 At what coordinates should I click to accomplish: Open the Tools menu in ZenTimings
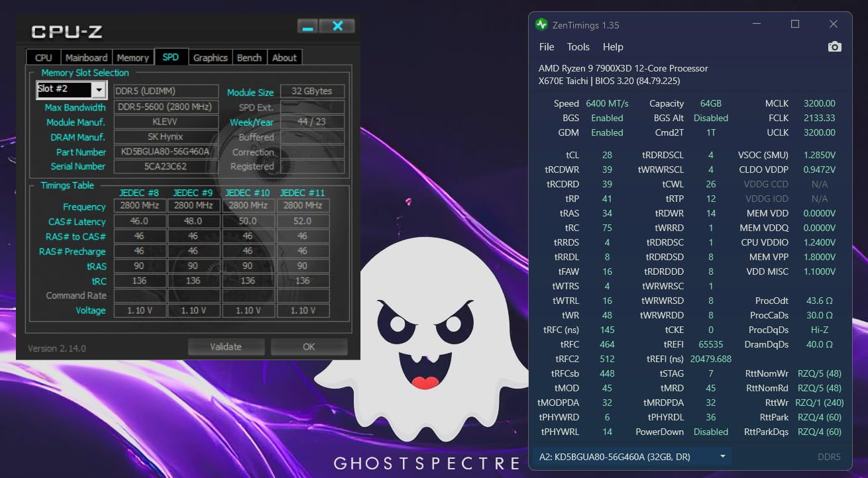tap(578, 46)
